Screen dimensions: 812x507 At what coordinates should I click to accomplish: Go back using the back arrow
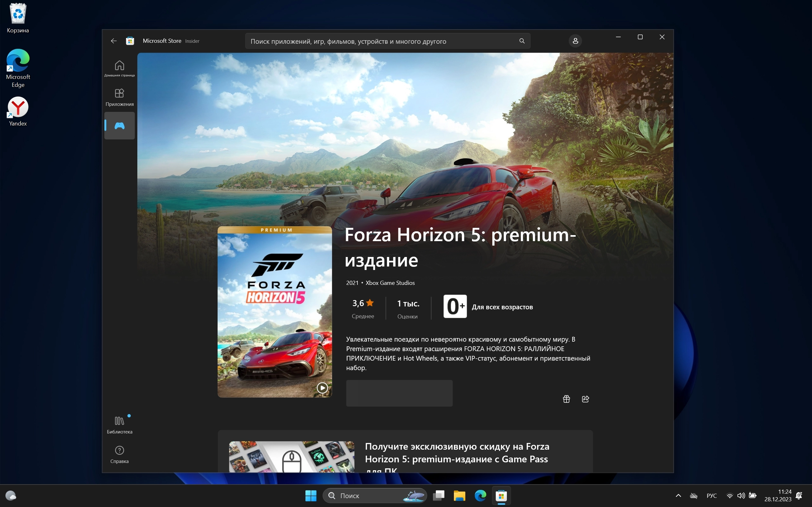coord(114,41)
